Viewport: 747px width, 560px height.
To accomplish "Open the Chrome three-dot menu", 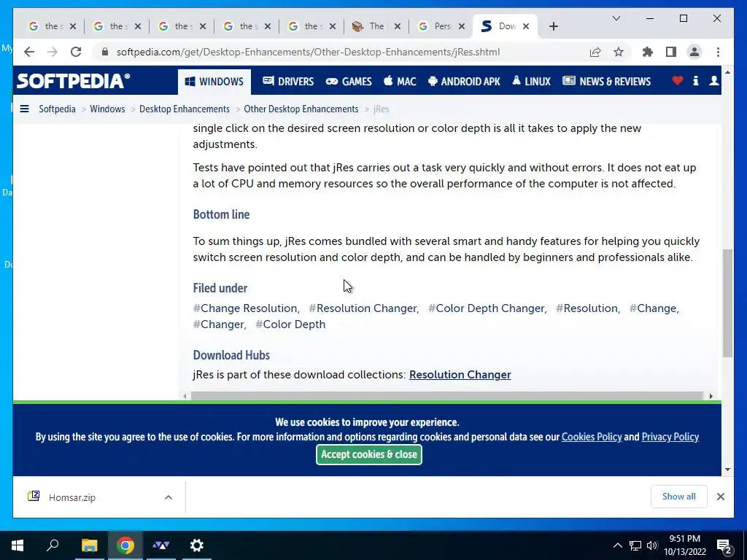I will click(x=718, y=52).
